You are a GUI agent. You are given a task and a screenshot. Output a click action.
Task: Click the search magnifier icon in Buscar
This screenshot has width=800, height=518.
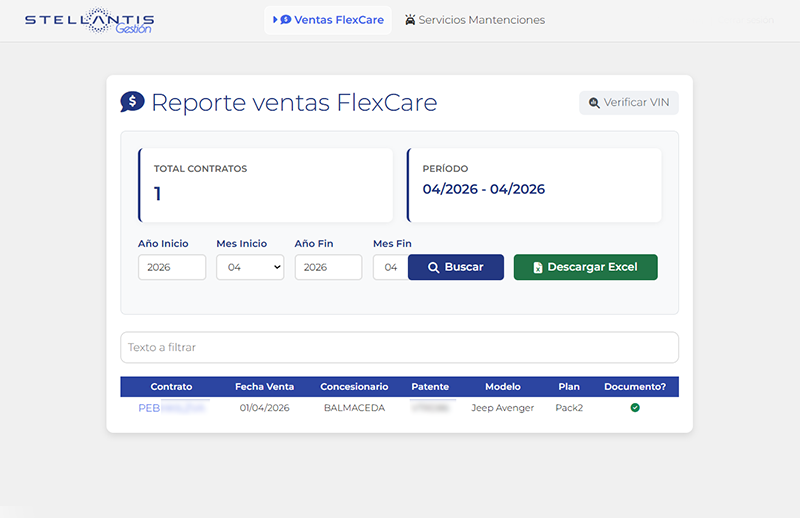point(434,268)
